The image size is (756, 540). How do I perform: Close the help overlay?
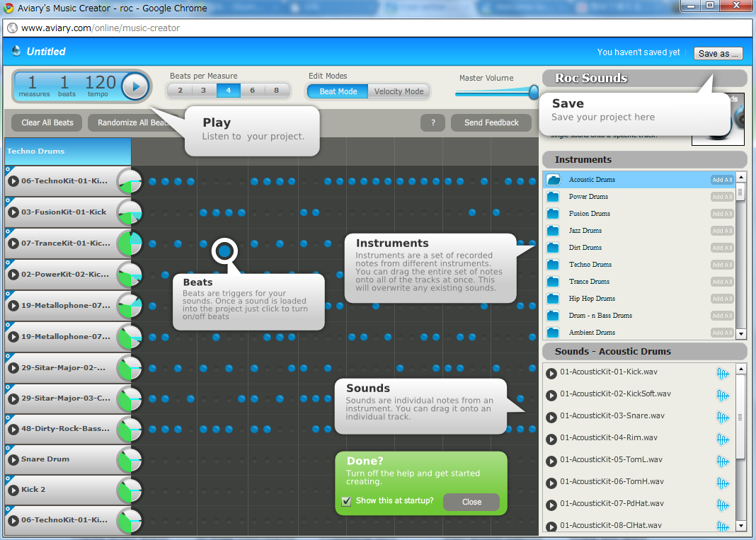471,502
